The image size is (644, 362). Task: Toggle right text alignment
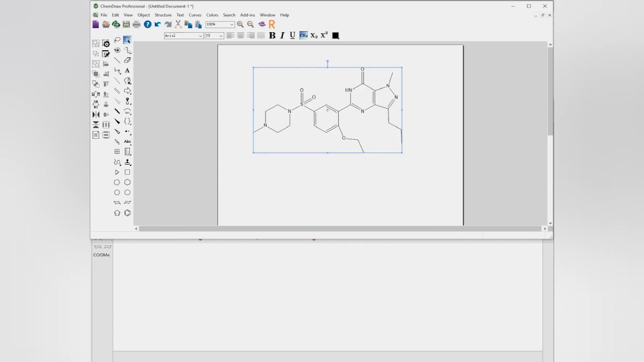[251, 35]
